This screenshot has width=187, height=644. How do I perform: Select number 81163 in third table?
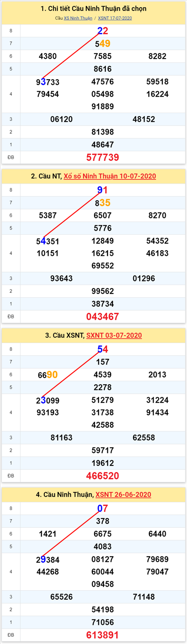pos(62,438)
